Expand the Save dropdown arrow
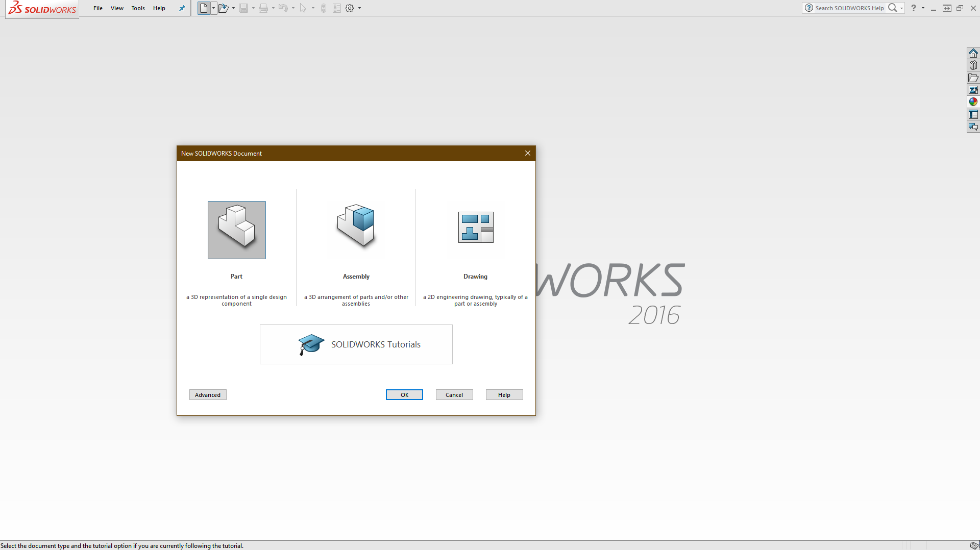 253,8
